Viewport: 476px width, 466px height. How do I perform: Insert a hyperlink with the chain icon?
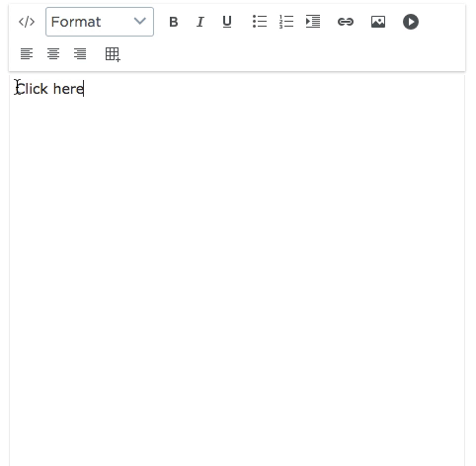pyautogui.click(x=346, y=22)
